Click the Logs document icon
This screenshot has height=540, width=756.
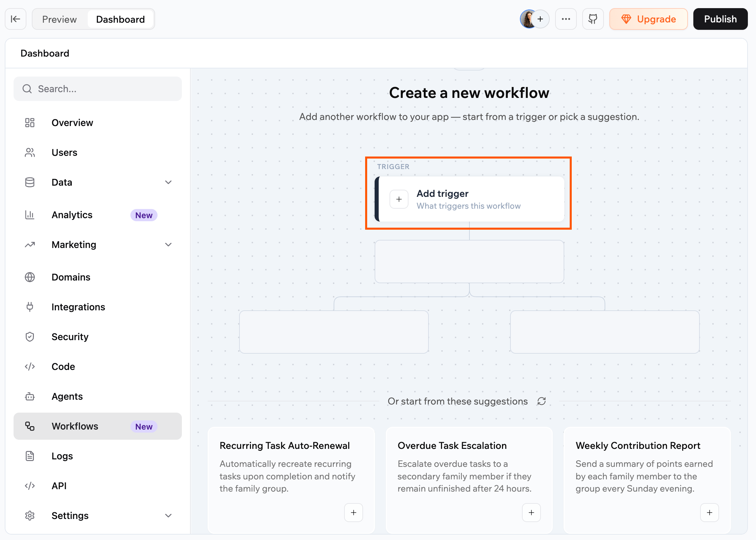click(x=30, y=456)
